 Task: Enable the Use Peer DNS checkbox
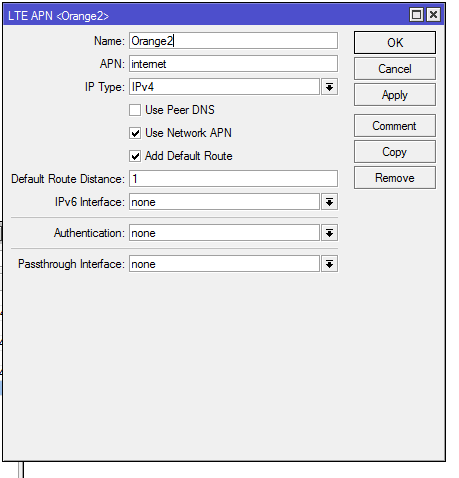pos(135,110)
